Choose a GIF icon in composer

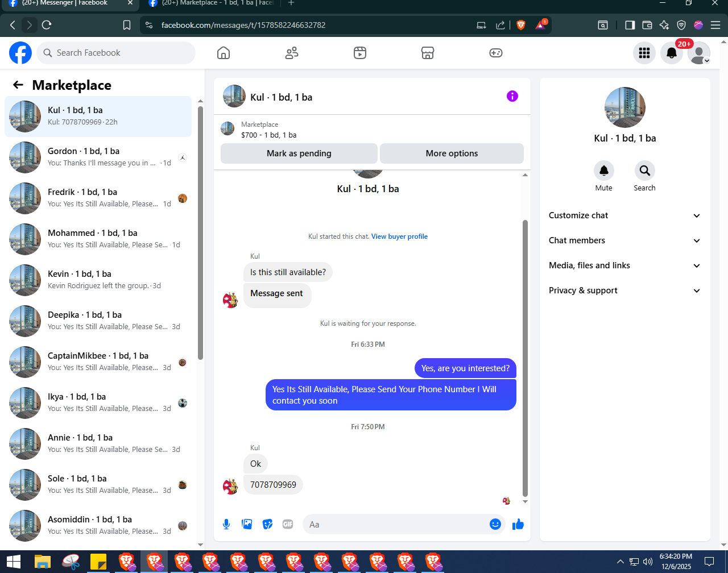point(288,524)
